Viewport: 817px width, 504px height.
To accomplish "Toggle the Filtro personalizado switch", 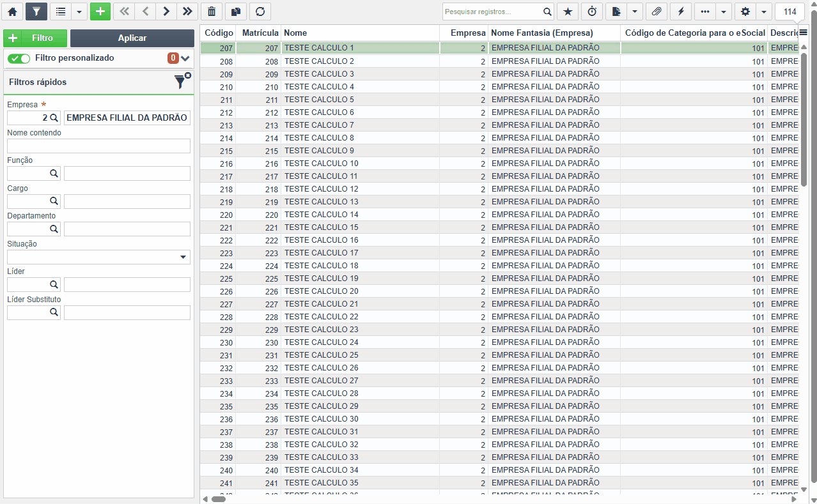I will click(x=19, y=58).
